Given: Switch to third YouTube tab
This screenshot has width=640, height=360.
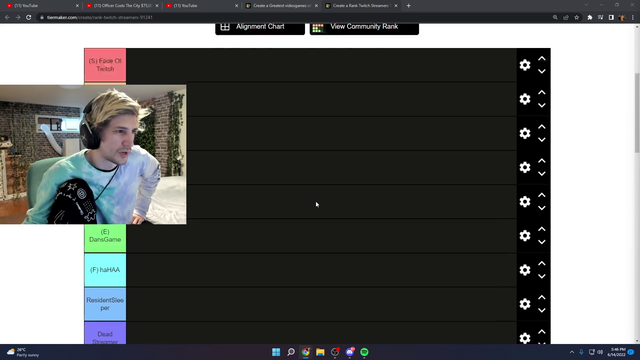Looking at the screenshot, I should [201, 6].
